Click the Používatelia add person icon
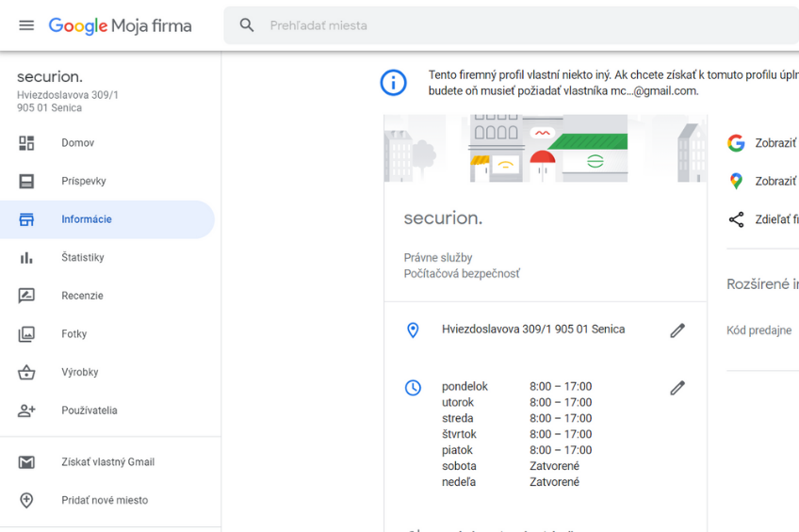This screenshot has width=799, height=532. click(26, 411)
